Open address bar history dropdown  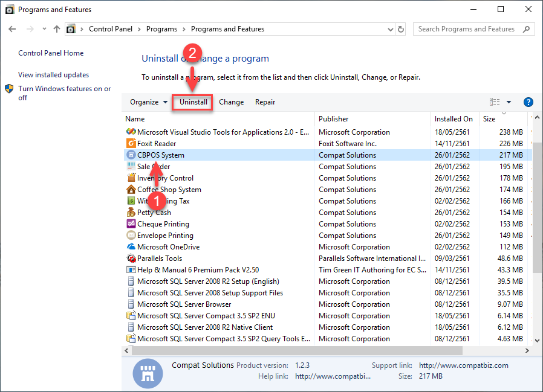coord(390,30)
